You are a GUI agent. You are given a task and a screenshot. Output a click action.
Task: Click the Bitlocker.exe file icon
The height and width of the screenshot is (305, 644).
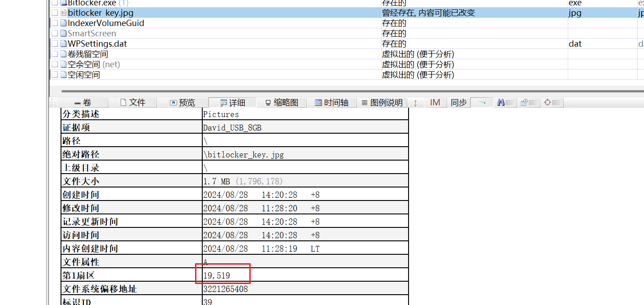coord(63,3)
